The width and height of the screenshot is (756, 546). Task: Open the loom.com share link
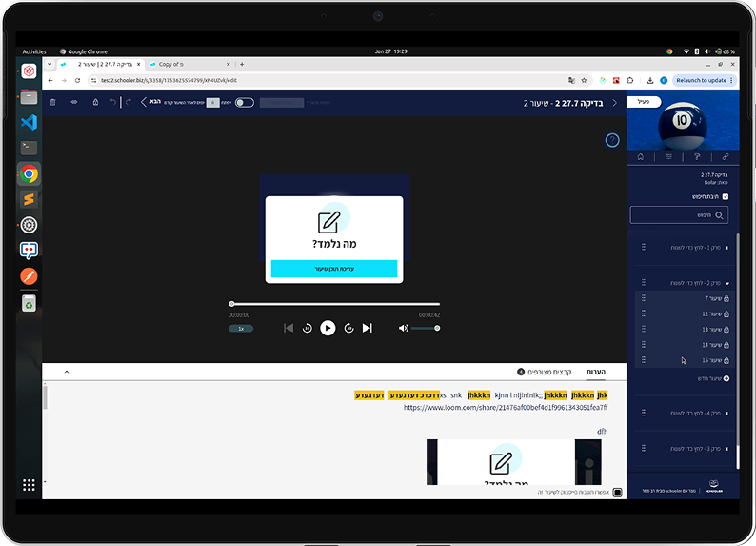506,408
